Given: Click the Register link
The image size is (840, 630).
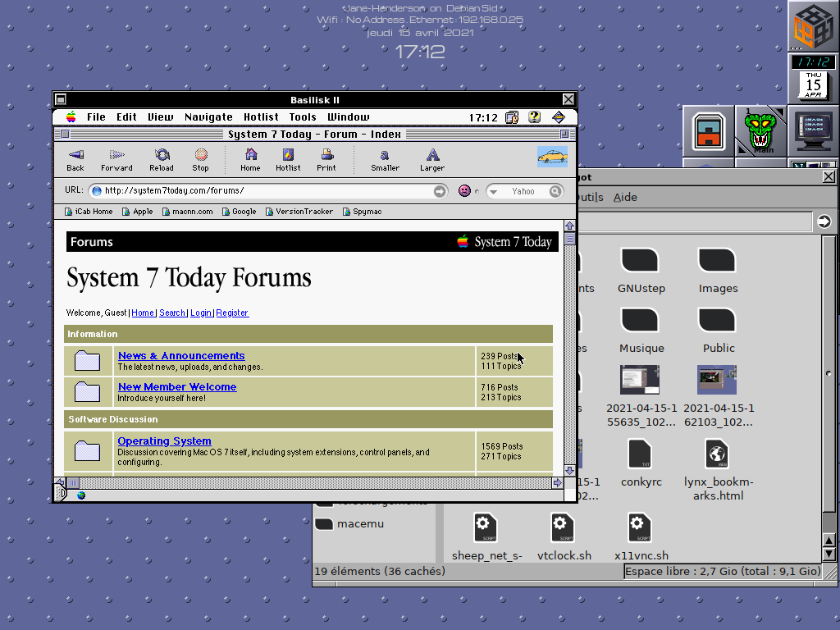Looking at the screenshot, I should pyautogui.click(x=232, y=313).
